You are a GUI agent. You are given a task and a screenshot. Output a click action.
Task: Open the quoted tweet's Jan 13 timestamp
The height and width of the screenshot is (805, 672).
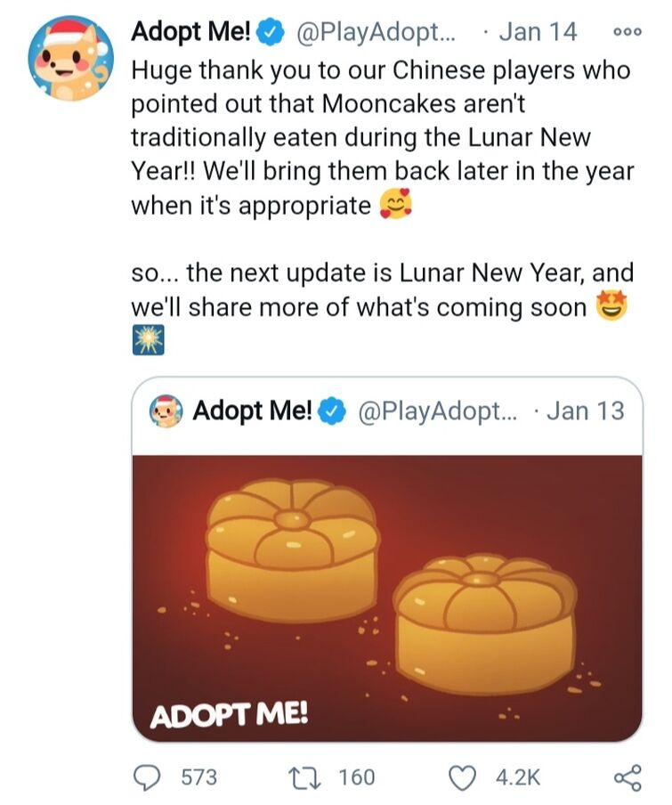(586, 411)
